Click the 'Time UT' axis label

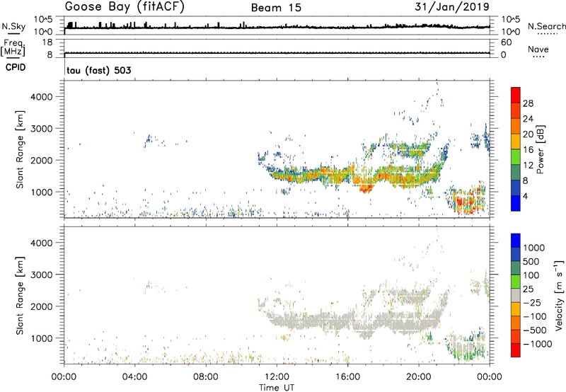pyautogui.click(x=277, y=388)
